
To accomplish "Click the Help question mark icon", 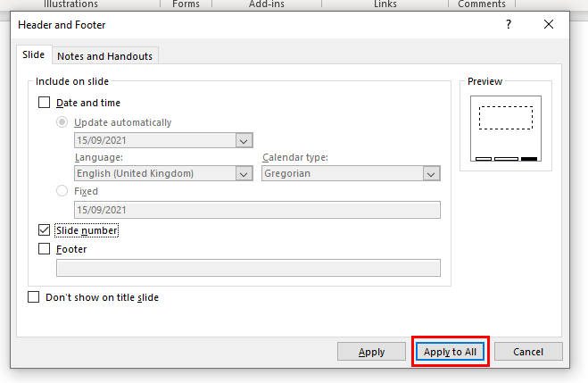I will [508, 24].
